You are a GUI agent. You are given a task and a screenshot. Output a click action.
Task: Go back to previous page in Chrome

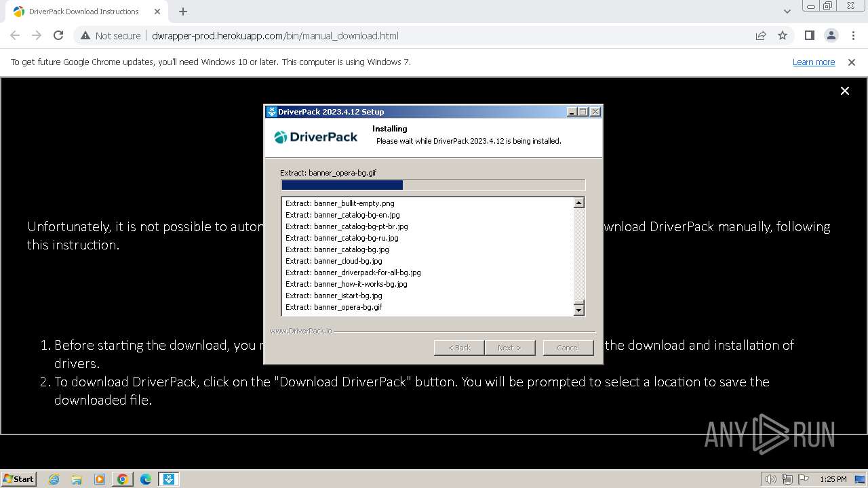(x=15, y=35)
